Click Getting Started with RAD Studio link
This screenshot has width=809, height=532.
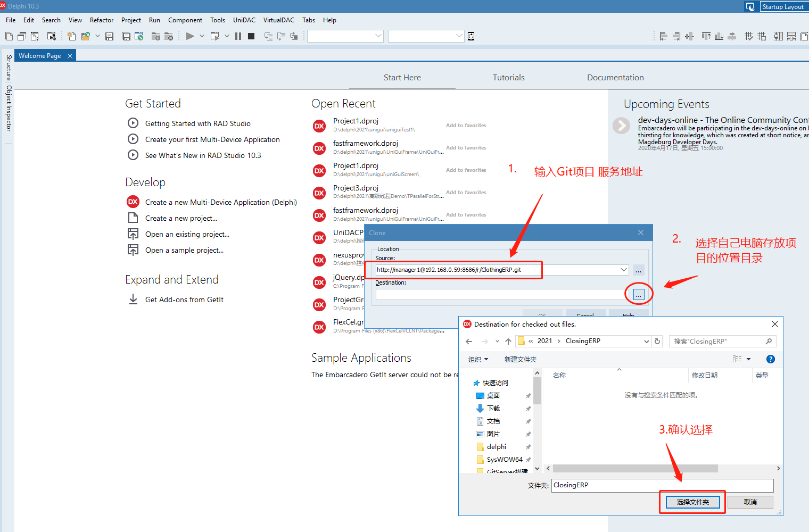(x=198, y=123)
